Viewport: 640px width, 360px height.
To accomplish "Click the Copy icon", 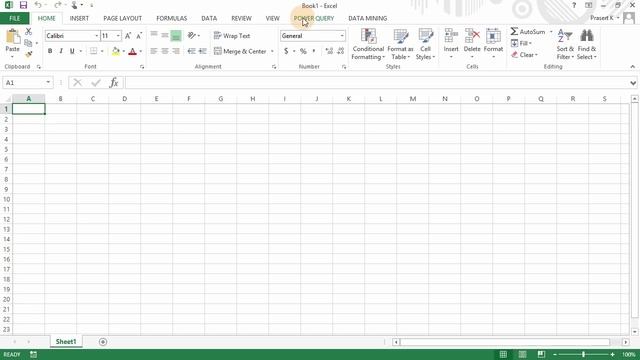I will pyautogui.click(x=28, y=43).
